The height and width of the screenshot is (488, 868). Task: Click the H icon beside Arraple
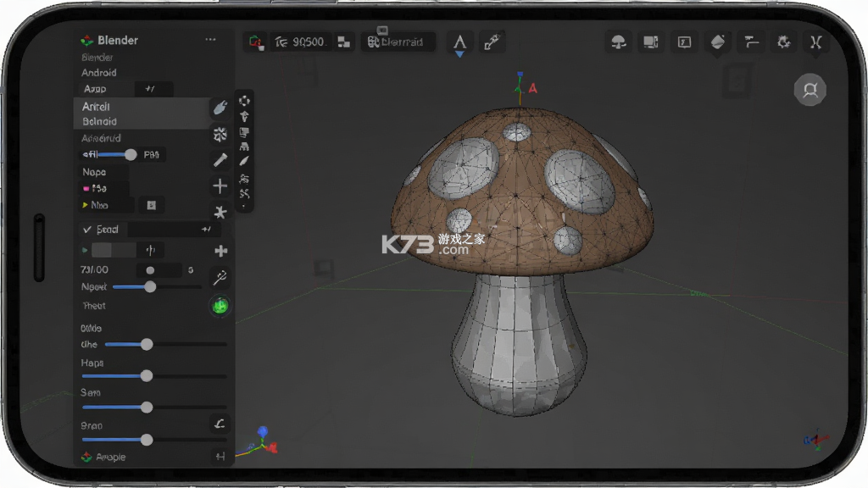click(x=220, y=457)
